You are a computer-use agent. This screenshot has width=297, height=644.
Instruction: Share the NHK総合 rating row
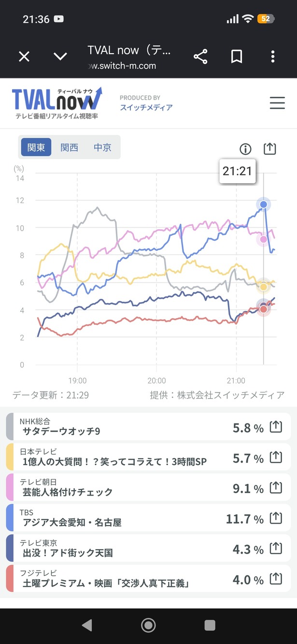(275, 427)
